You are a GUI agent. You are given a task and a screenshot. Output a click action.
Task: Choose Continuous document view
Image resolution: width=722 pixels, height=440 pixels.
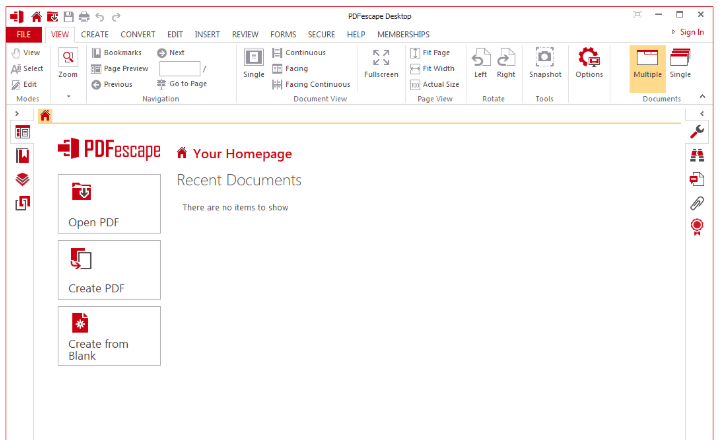(x=299, y=53)
